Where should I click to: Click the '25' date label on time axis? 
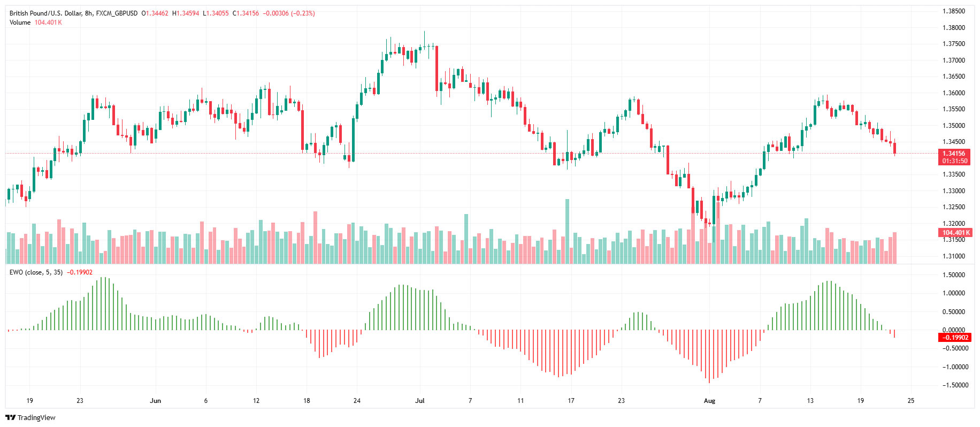click(911, 401)
